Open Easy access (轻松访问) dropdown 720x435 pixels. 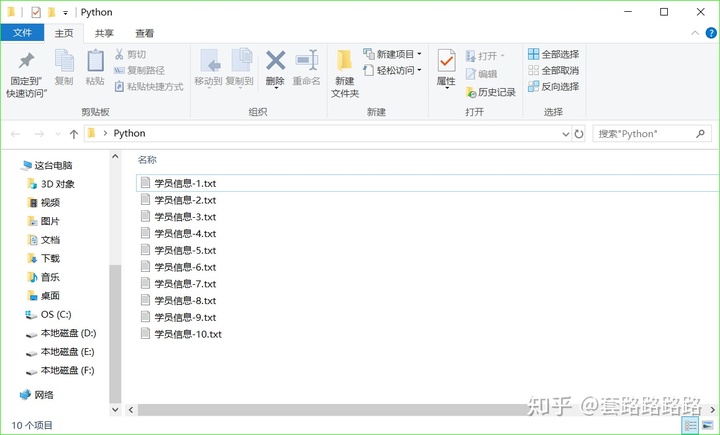pyautogui.click(x=393, y=70)
